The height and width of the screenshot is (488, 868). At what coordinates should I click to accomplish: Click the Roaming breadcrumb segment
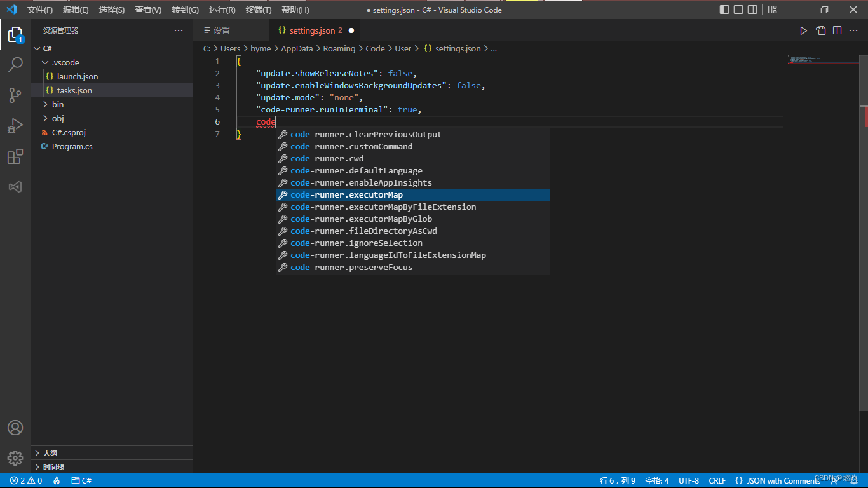pyautogui.click(x=339, y=48)
